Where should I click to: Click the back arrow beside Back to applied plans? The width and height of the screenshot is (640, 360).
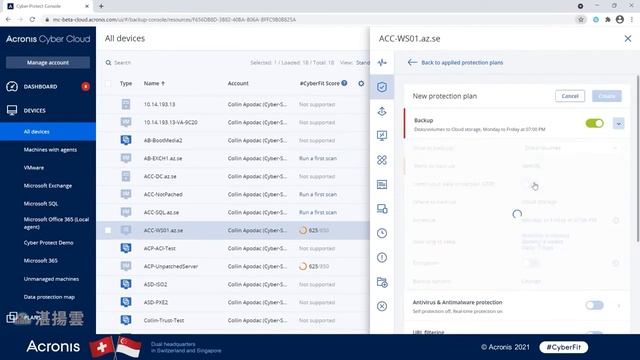tap(412, 62)
